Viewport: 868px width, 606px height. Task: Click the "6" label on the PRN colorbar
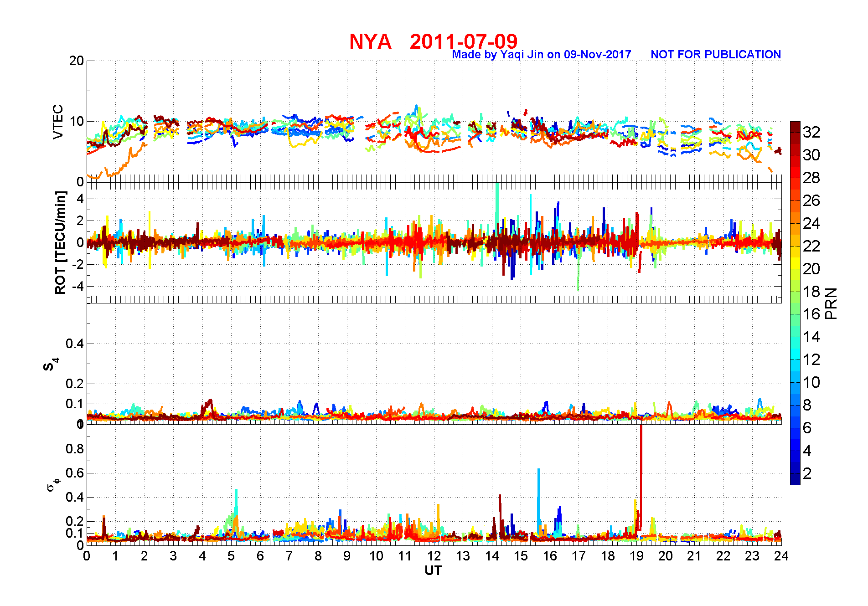point(807,428)
